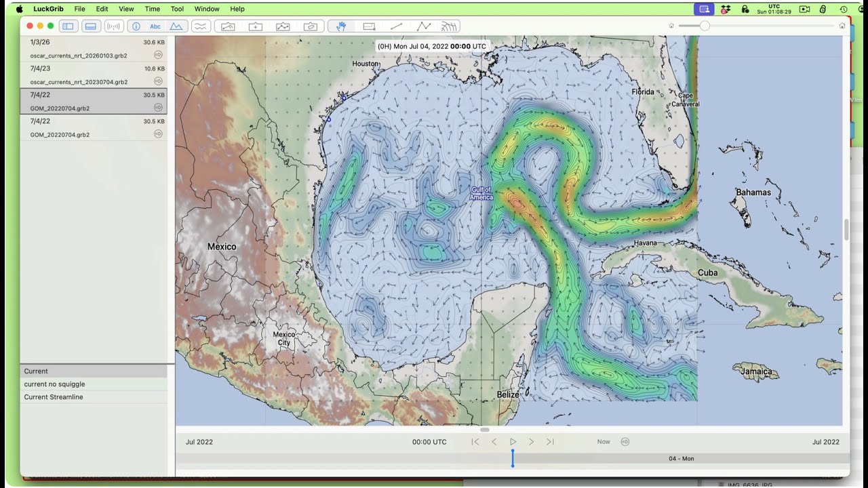Screen dimensions: 868x488
Task: Toggle the wave lines overlay button
Action: click(200, 26)
